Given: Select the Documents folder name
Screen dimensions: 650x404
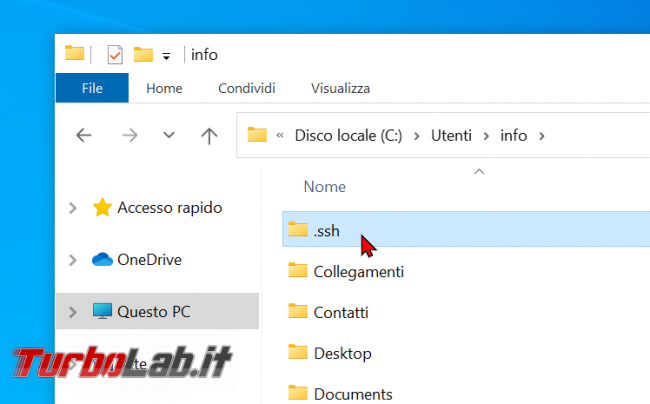Looking at the screenshot, I should [353, 394].
